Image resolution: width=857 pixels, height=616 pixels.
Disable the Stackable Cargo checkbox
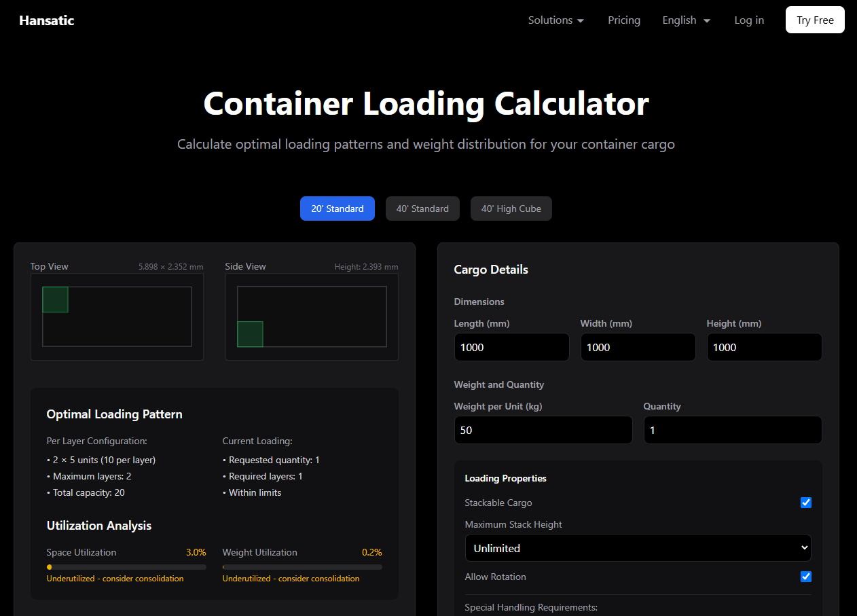pyautogui.click(x=805, y=503)
